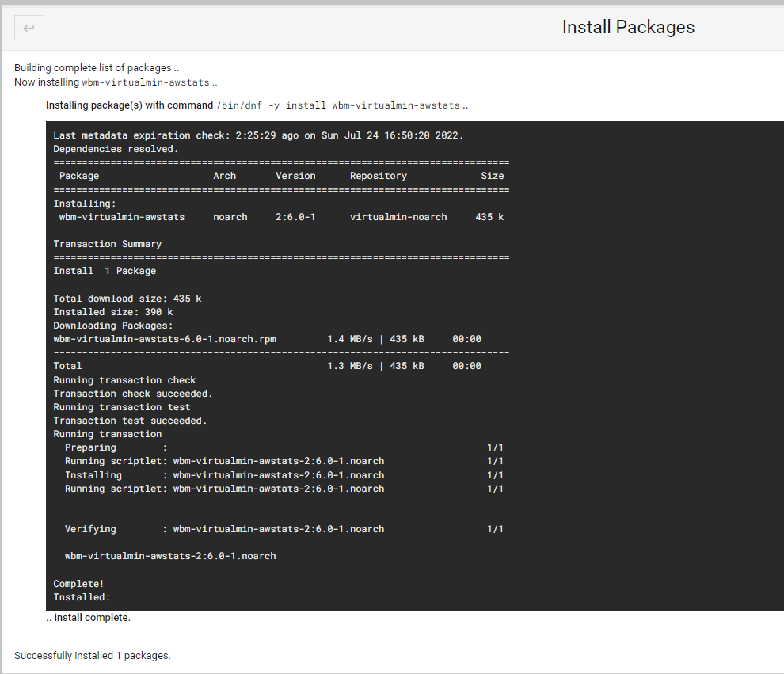
Task: Click the /bin/dnf -y install command text
Action: [338, 105]
